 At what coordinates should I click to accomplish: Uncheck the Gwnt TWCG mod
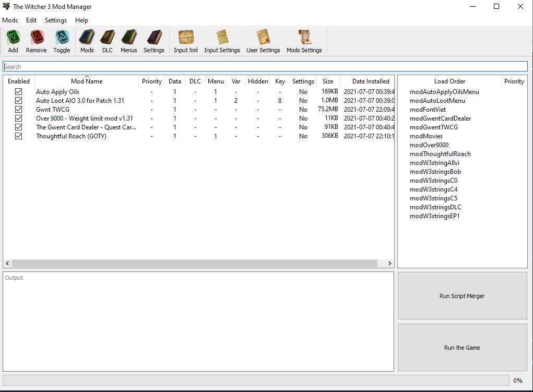point(19,110)
